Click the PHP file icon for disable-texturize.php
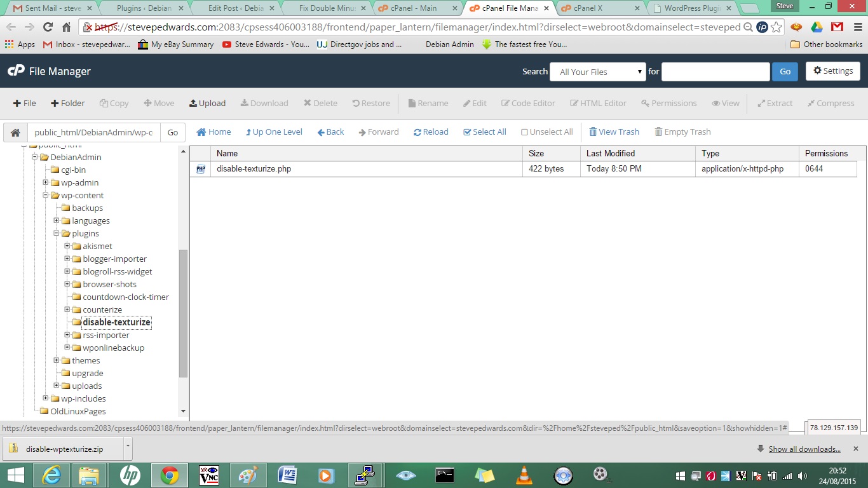The height and width of the screenshot is (488, 868). (x=201, y=169)
